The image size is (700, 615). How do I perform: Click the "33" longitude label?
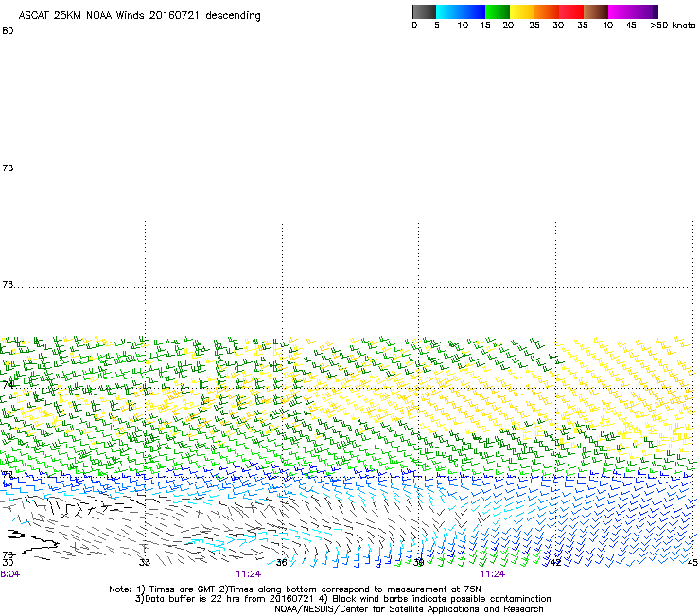pos(144,562)
